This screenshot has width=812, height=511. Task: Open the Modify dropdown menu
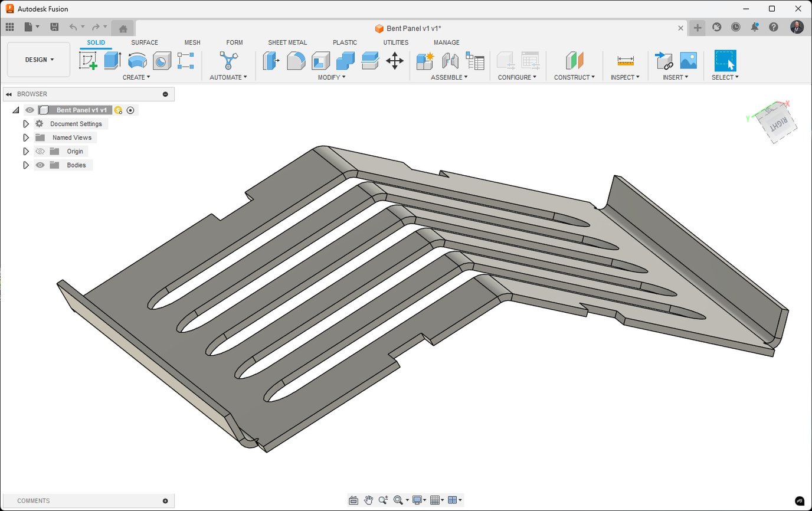point(330,77)
